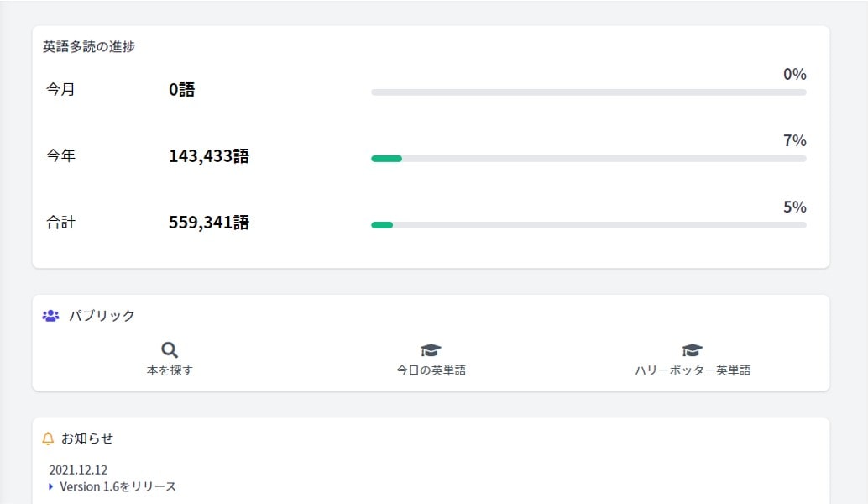Click the people group icon beside パブリック
This screenshot has width=868, height=504.
point(50,316)
